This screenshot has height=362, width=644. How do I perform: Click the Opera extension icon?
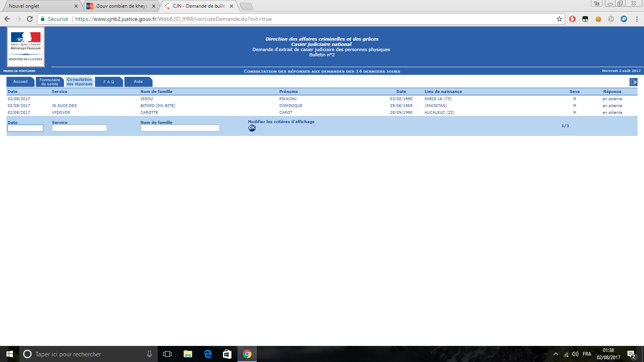[572, 19]
